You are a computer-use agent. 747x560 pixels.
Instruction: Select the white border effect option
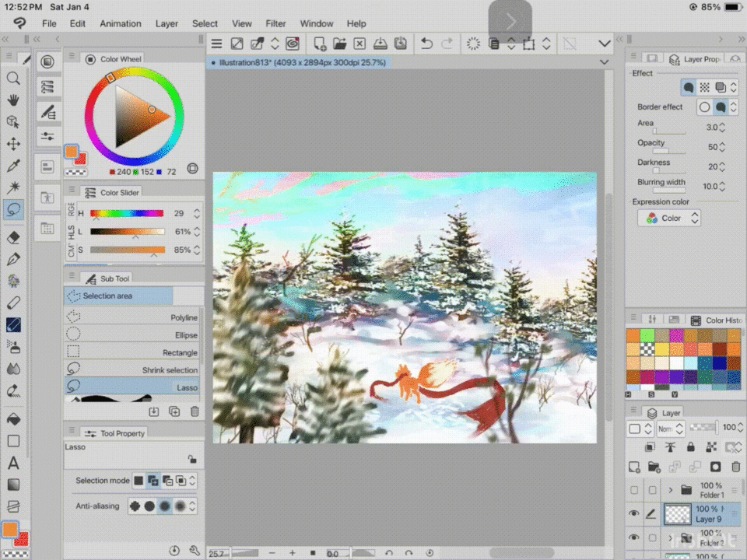pos(705,107)
